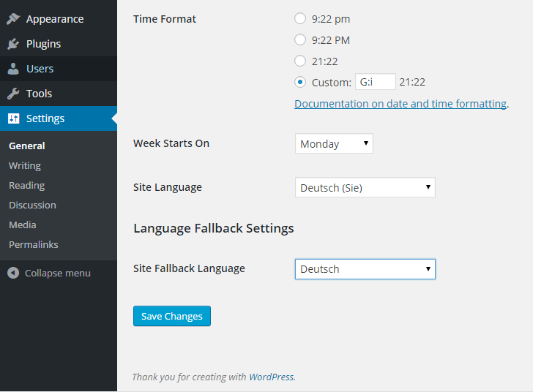
Task: Click the Collapse menu arrow icon
Action: pyautogui.click(x=13, y=273)
